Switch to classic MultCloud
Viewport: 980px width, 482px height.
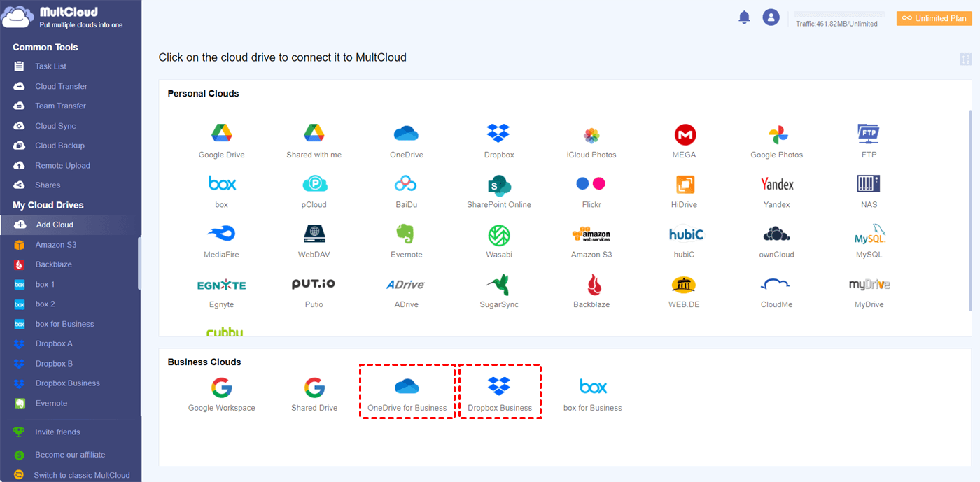click(x=82, y=475)
